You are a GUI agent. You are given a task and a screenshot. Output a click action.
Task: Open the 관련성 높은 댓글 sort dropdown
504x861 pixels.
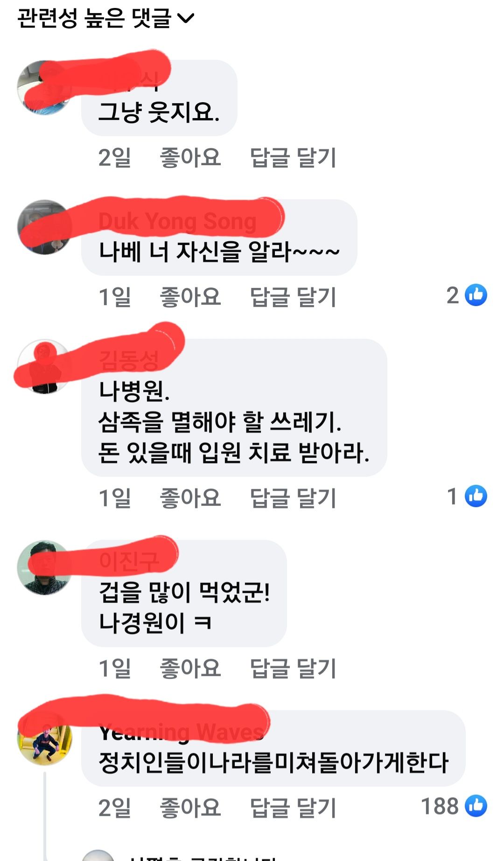[x=105, y=18]
